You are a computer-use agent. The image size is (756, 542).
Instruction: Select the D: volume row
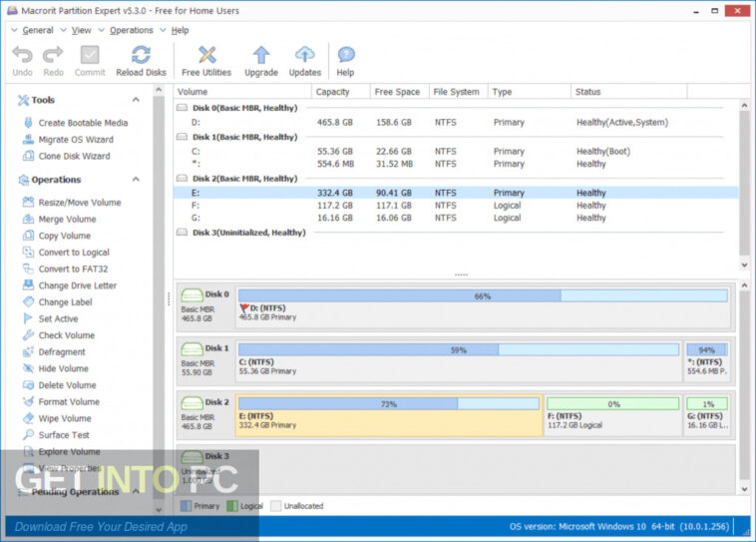point(456,123)
